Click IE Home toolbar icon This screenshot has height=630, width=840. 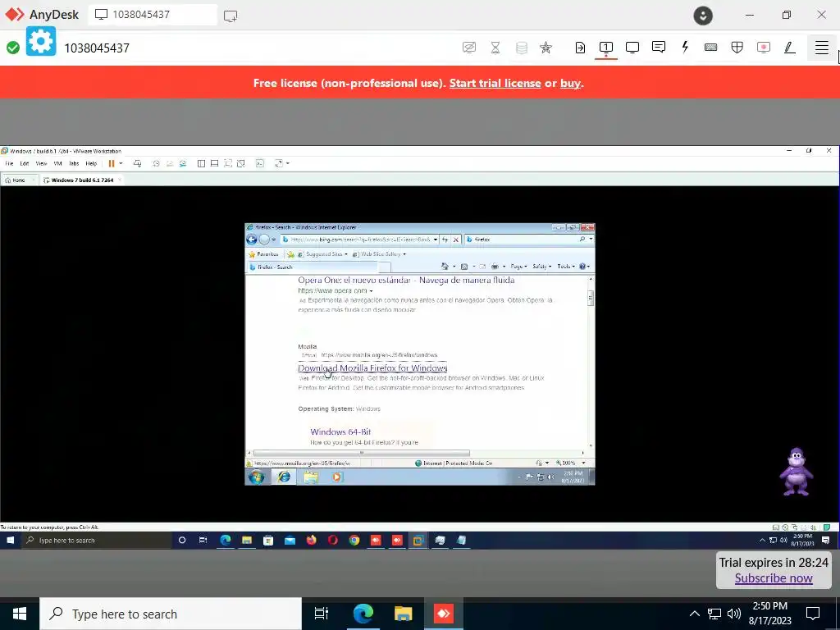coord(445,267)
